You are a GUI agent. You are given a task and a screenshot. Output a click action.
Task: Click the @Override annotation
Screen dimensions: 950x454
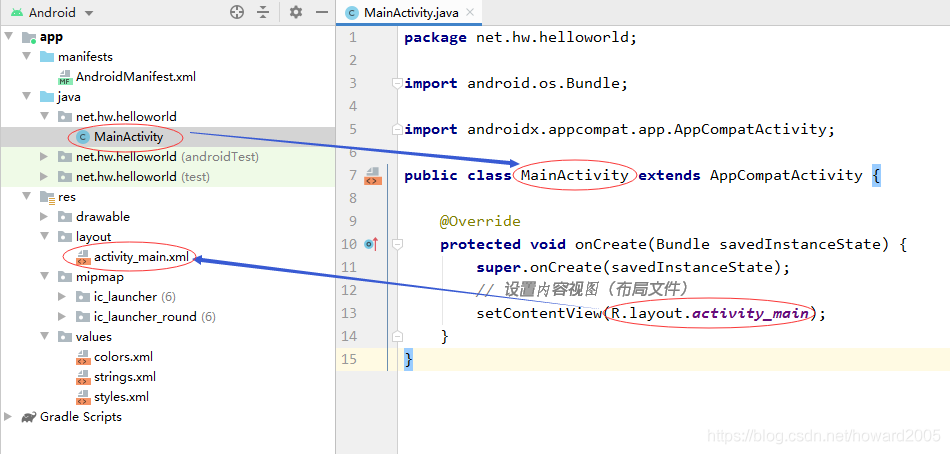(x=480, y=221)
